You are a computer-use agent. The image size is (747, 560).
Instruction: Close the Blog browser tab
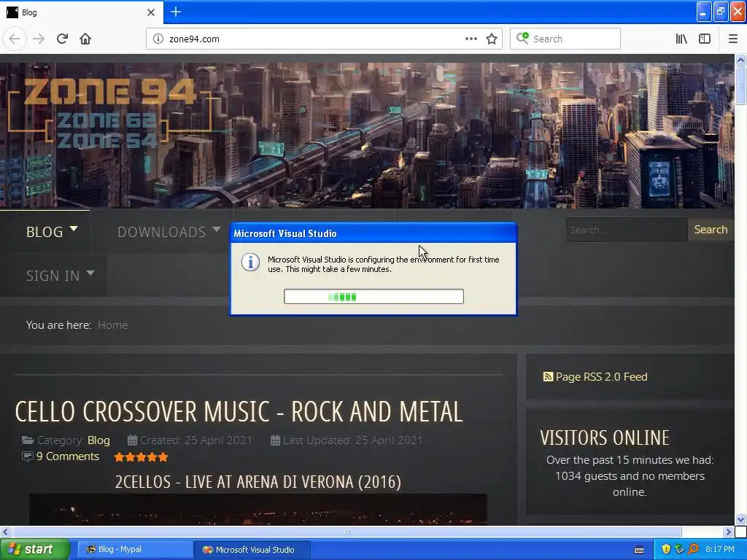tap(151, 12)
